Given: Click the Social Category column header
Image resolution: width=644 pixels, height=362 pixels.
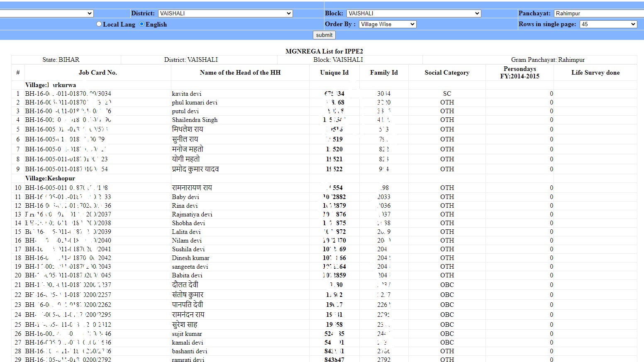Looking at the screenshot, I should [x=447, y=72].
